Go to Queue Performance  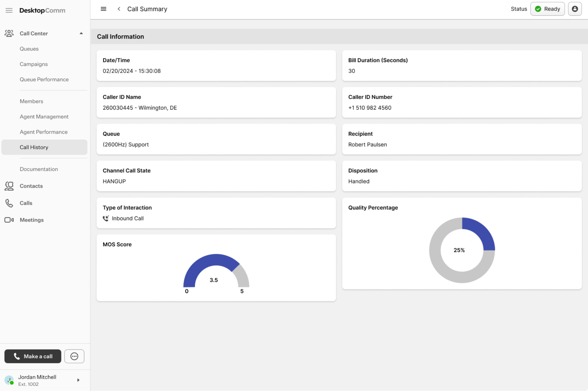(x=44, y=80)
